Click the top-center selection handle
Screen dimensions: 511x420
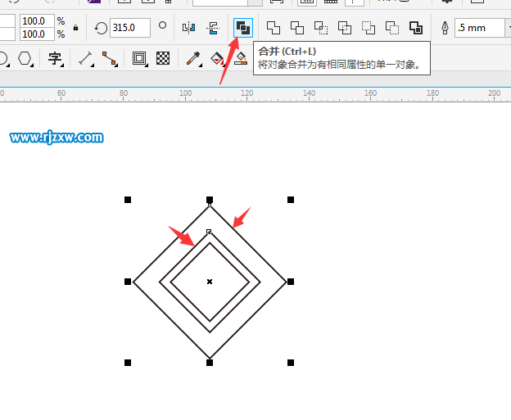pyautogui.click(x=210, y=200)
